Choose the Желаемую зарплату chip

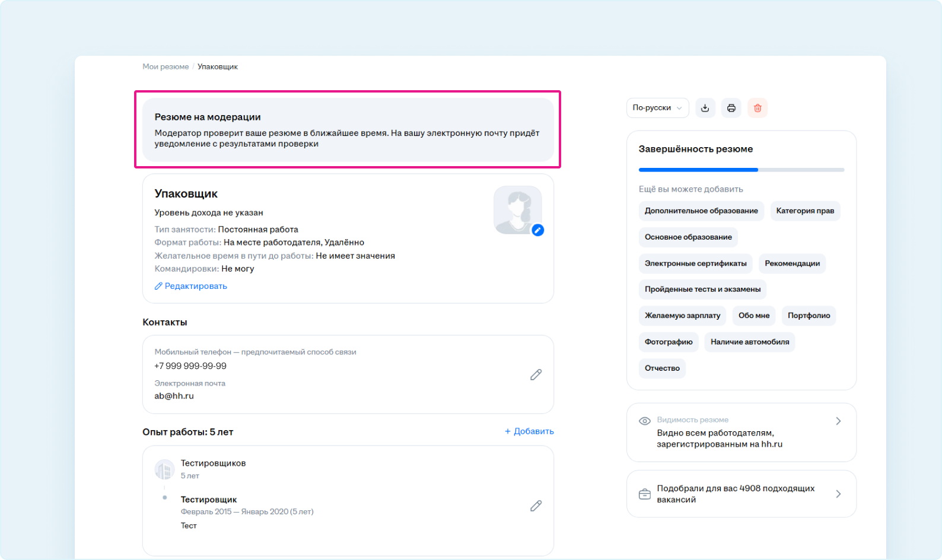click(x=682, y=316)
